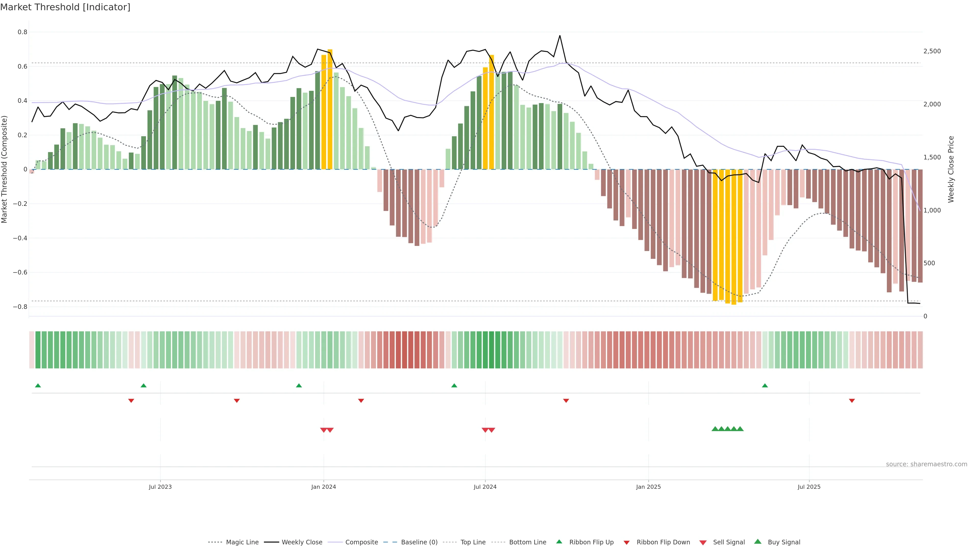
Task: Click the Buy Signal legend icon
Action: (x=758, y=542)
